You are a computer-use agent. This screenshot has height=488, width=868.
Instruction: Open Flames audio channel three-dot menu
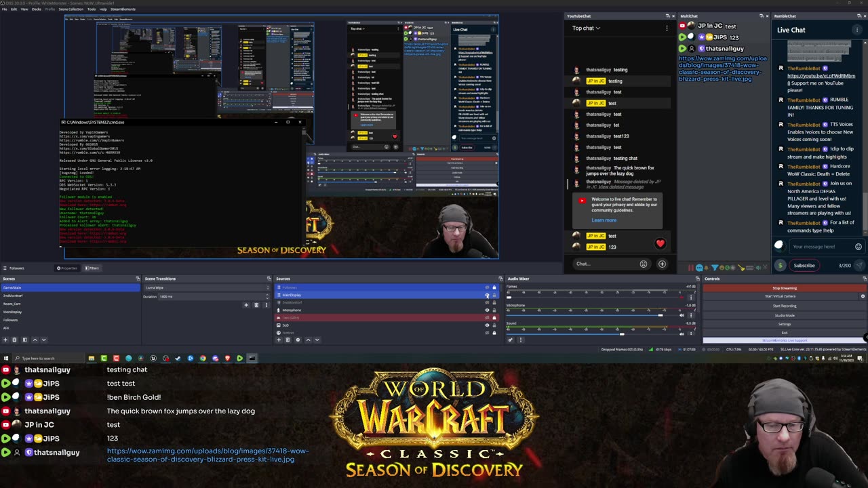(691, 297)
